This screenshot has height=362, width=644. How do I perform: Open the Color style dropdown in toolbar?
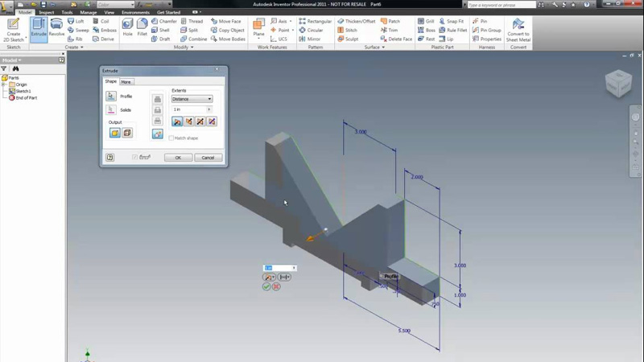click(115, 5)
